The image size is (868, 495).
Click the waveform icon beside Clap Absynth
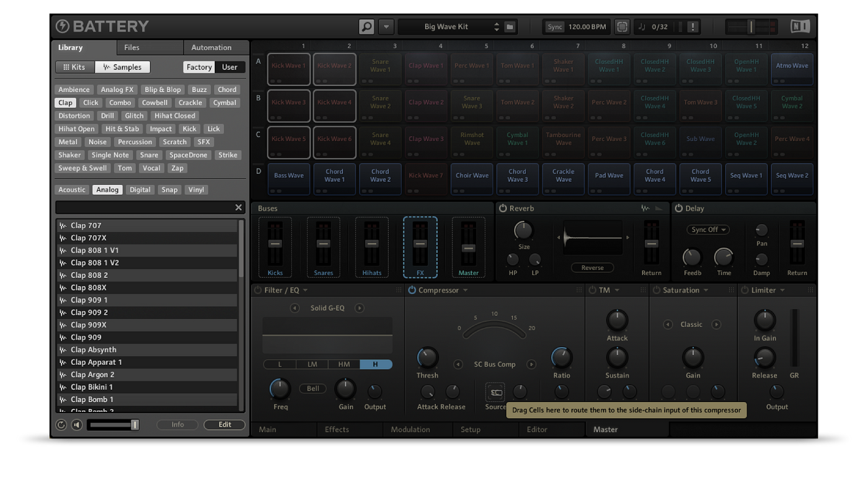tap(63, 350)
